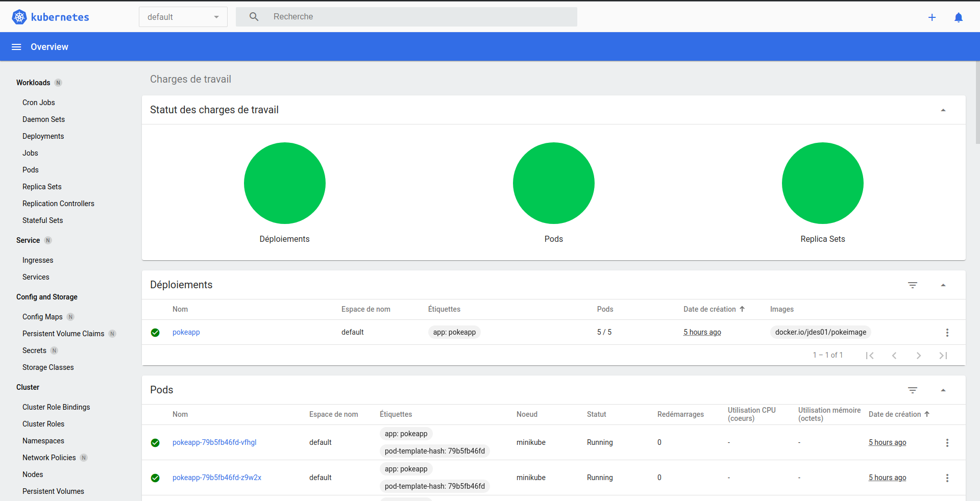Viewport: 980px width, 501px height.
Task: Open Network Policies in sidebar
Action: click(49, 458)
